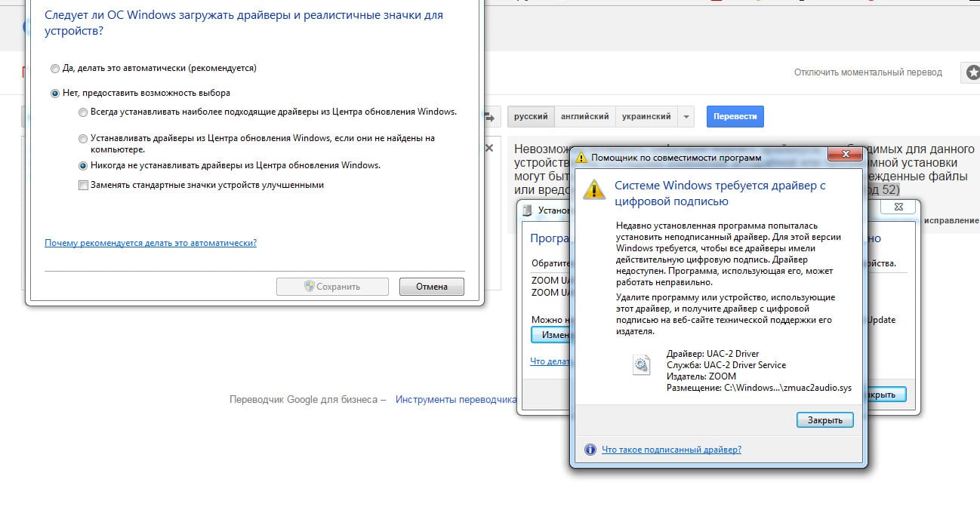Click Закрыть in the compatibility assistant
Screen dimensions: 980x513
pyautogui.click(x=824, y=420)
